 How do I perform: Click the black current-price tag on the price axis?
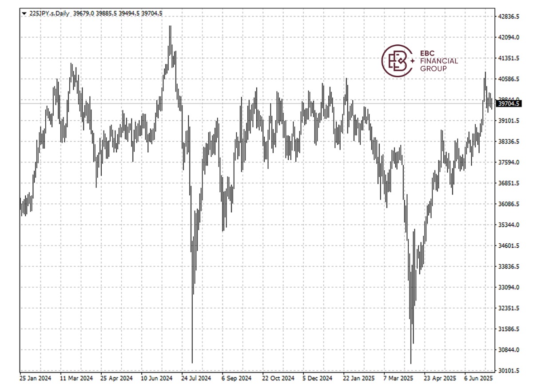(x=509, y=103)
